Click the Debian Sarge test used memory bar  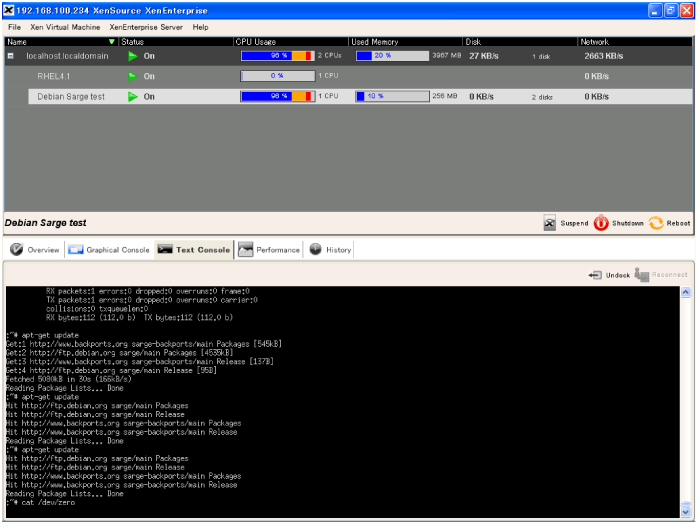click(x=392, y=96)
